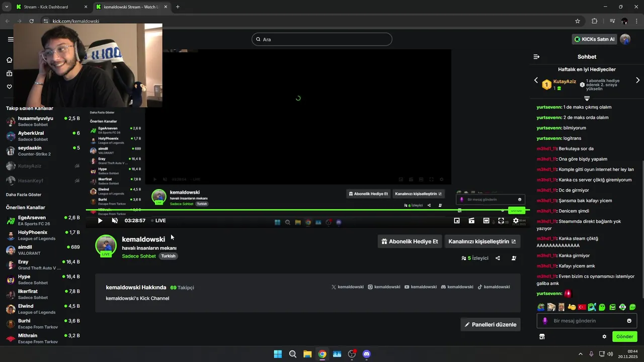Viewport: 644px width, 362px height.
Task: Open AyberkUral channel in sidebar
Action: tap(43, 136)
